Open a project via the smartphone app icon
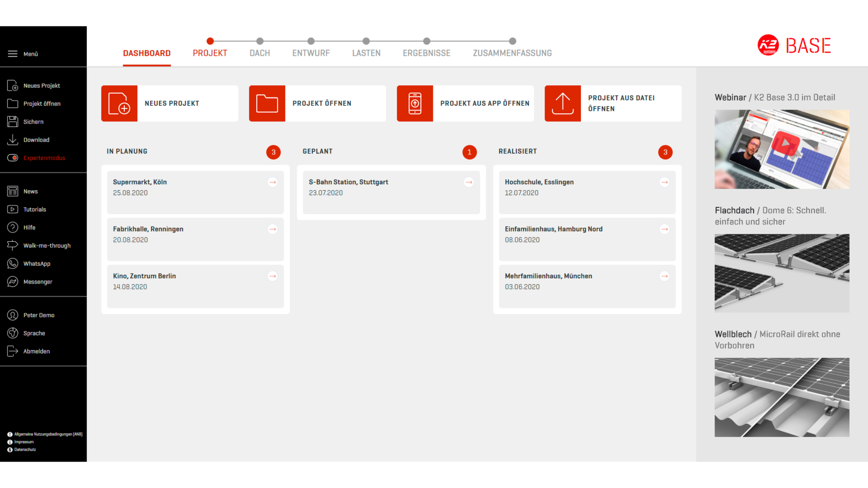The image size is (868, 488). tap(415, 104)
